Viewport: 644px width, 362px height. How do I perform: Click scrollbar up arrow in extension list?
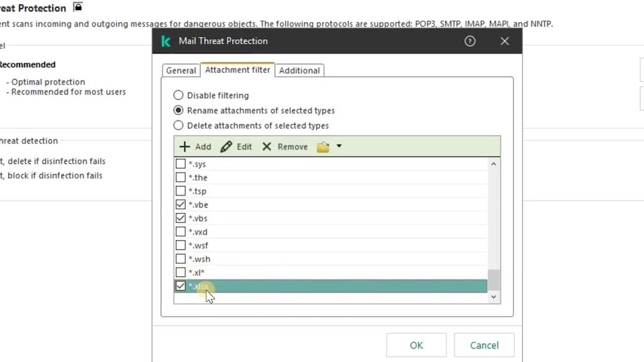coord(494,164)
